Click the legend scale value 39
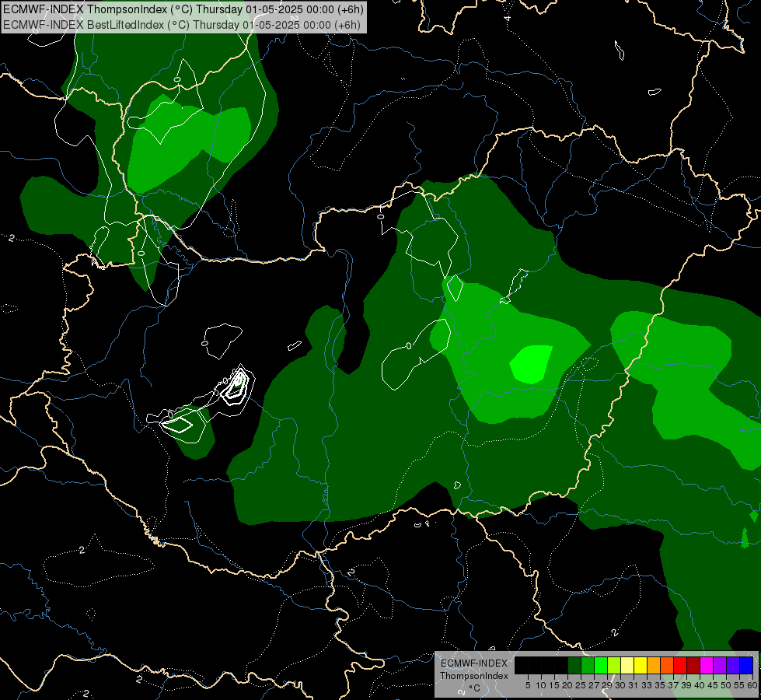Image resolution: width=761 pixels, height=700 pixels. (x=686, y=685)
